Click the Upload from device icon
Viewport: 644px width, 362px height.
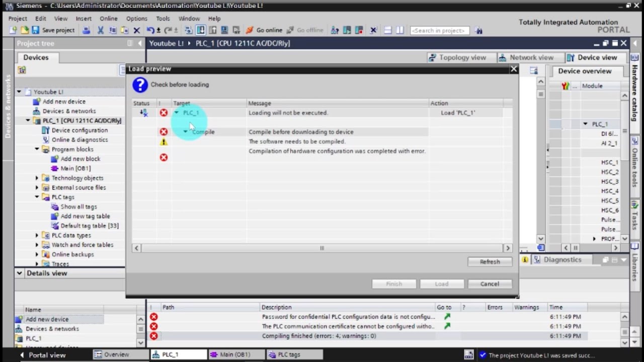[213, 30]
